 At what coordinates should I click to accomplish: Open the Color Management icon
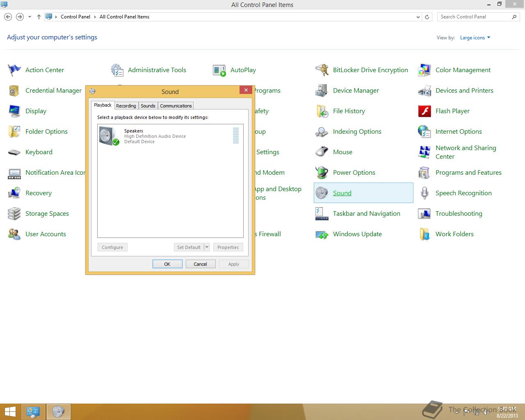pos(425,70)
